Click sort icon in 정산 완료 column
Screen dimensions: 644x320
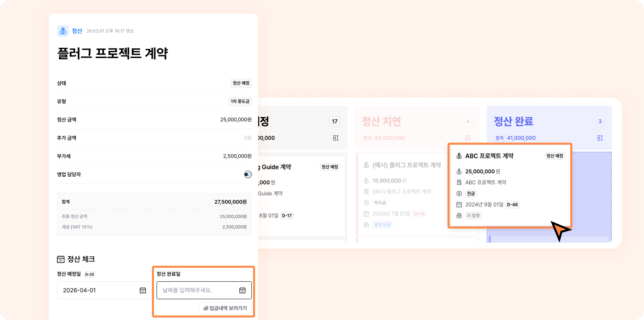(x=600, y=138)
